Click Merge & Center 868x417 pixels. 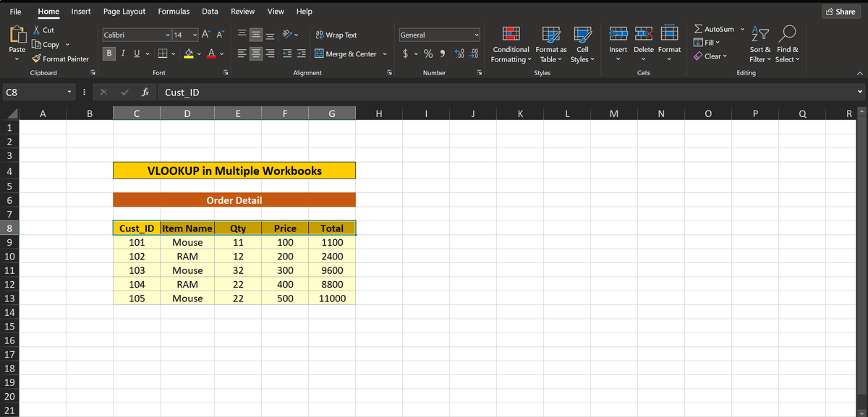tap(346, 54)
